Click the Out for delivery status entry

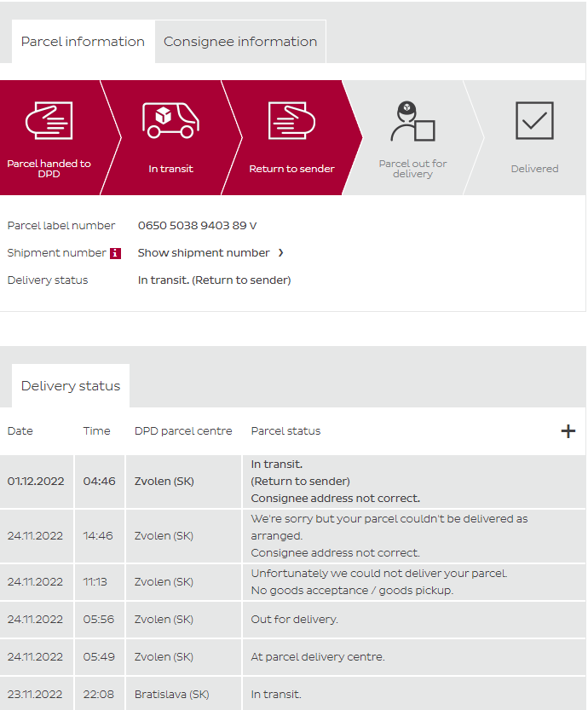(x=294, y=620)
